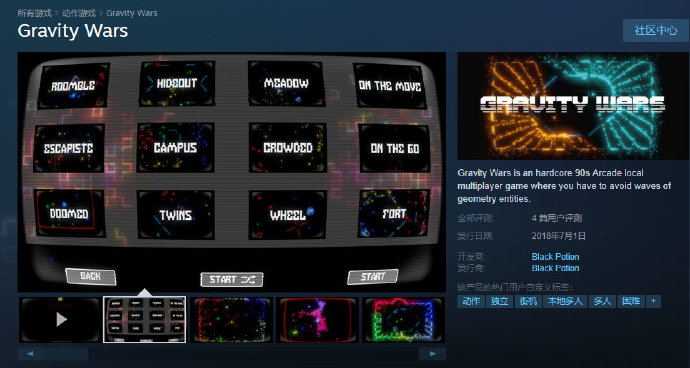Open the Gravity Wars breadcrumb link

click(x=132, y=13)
